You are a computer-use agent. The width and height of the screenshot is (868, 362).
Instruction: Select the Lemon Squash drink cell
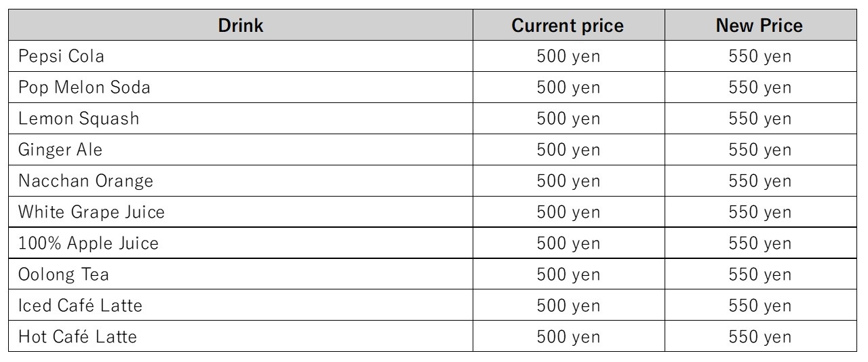(x=79, y=119)
